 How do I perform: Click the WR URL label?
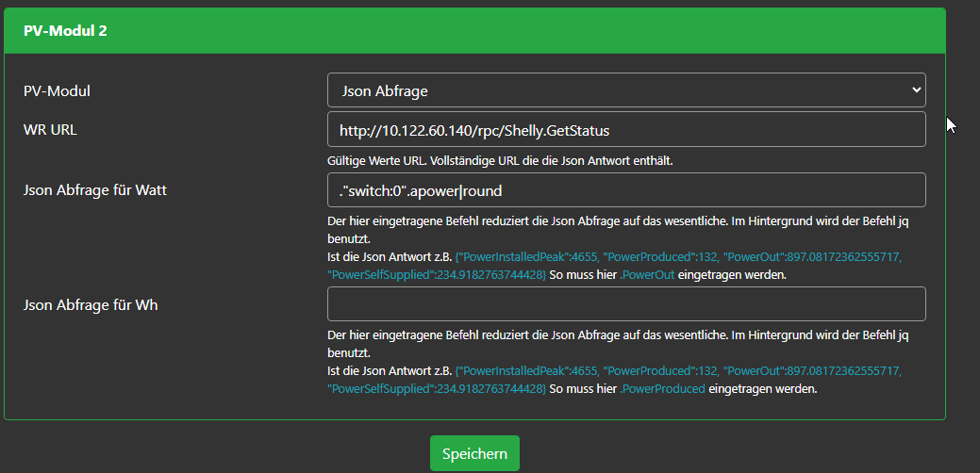click(50, 129)
